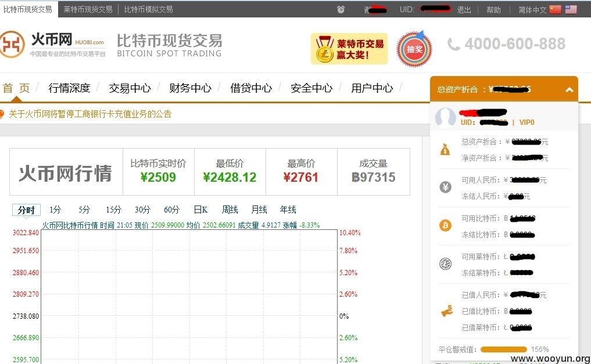The width and height of the screenshot is (591, 364).
Task: Click the 可用比特币 label in asset panel
Action: [481, 219]
